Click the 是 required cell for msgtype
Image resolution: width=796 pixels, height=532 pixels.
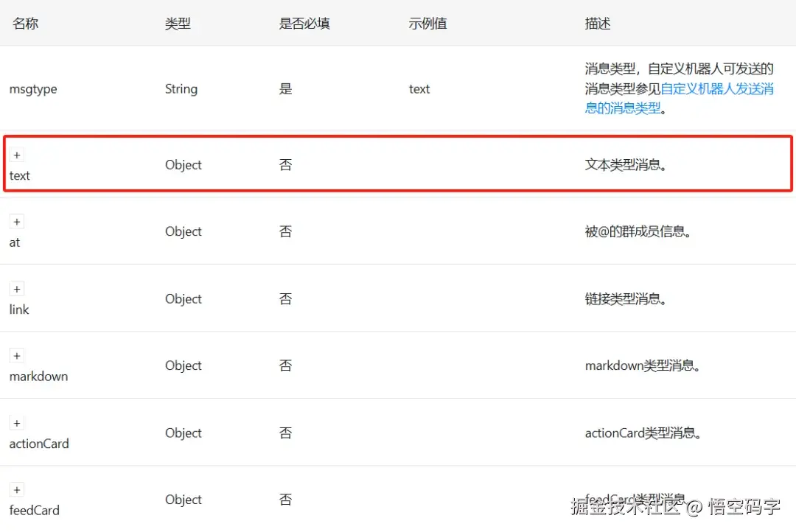[x=286, y=89]
